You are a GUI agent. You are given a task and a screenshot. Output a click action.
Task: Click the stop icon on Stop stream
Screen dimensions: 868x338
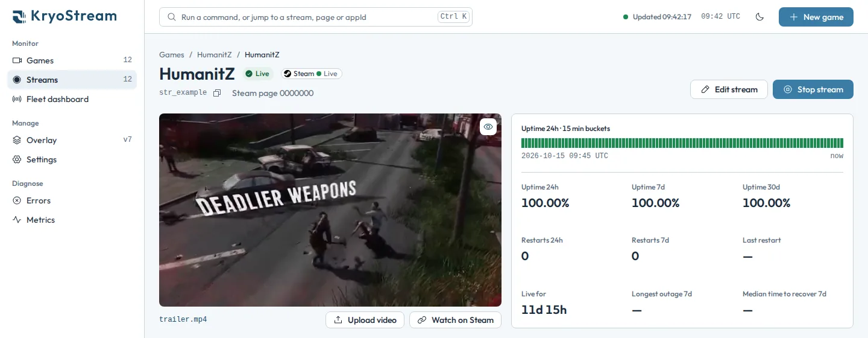point(788,89)
